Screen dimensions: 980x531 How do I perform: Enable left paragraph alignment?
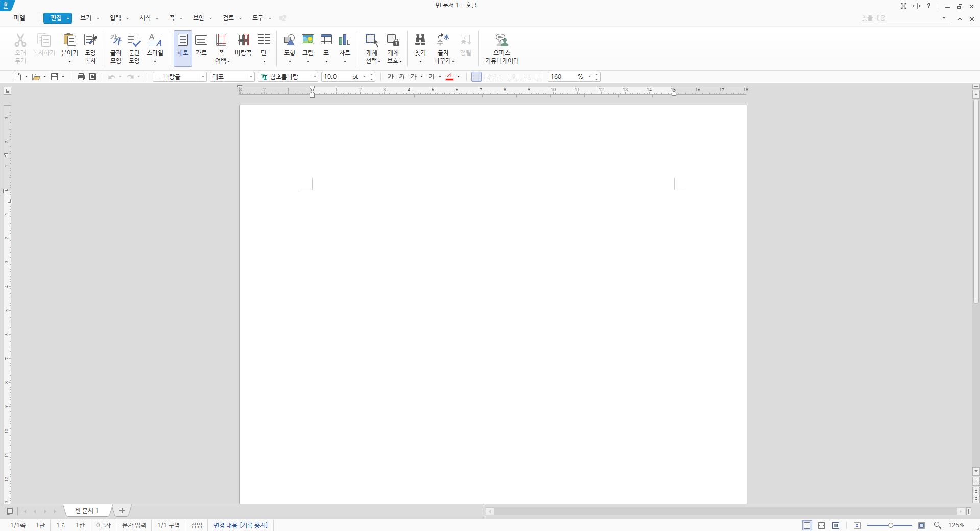[x=488, y=77]
